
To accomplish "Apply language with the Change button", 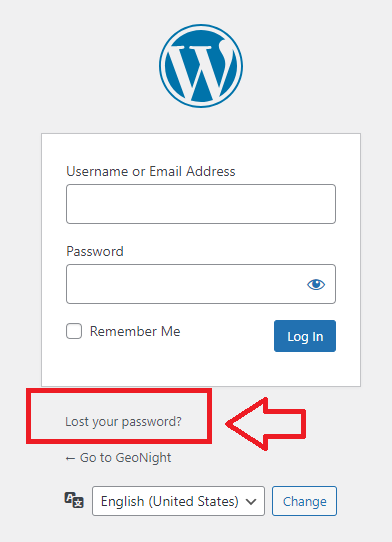I will (304, 501).
